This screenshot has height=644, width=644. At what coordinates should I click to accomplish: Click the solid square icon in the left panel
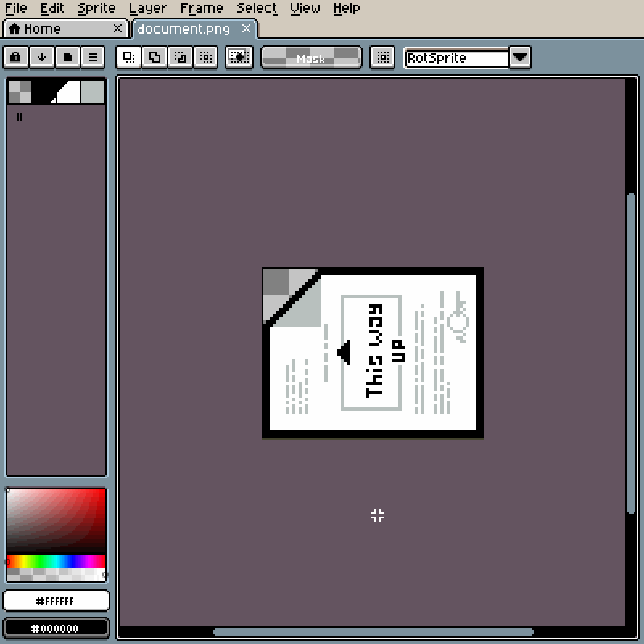click(x=68, y=57)
